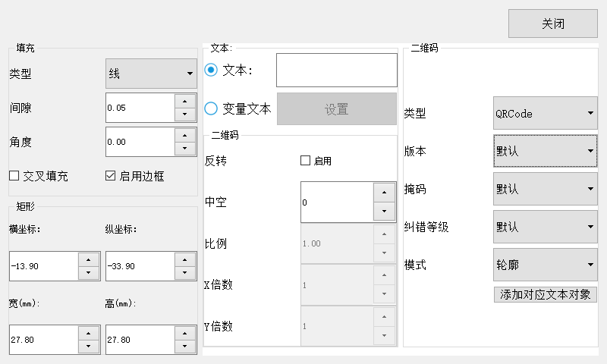The width and height of the screenshot is (607, 364).
Task: Click the 关闭 button
Action: tap(553, 24)
